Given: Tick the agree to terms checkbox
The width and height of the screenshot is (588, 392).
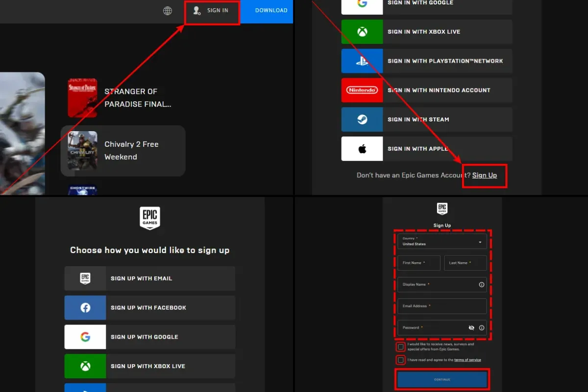Looking at the screenshot, I should tap(401, 360).
